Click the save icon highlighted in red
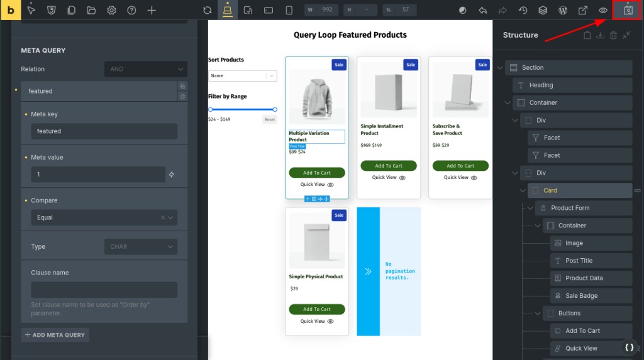Screen dimensions: 644x360 click(627, 10)
